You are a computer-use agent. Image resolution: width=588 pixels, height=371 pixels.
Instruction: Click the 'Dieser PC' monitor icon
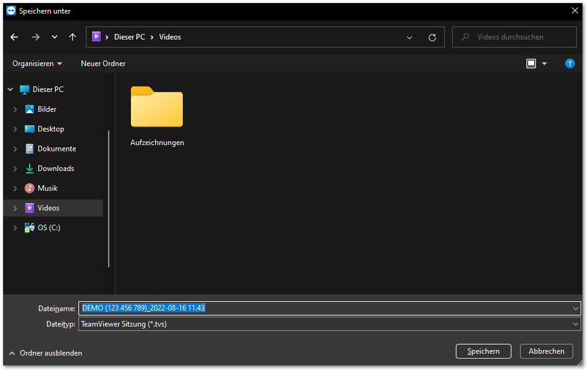pyautogui.click(x=24, y=90)
